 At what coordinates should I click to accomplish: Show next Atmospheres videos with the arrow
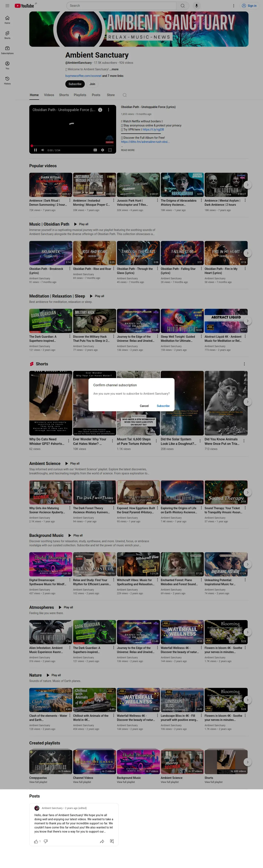(x=247, y=632)
